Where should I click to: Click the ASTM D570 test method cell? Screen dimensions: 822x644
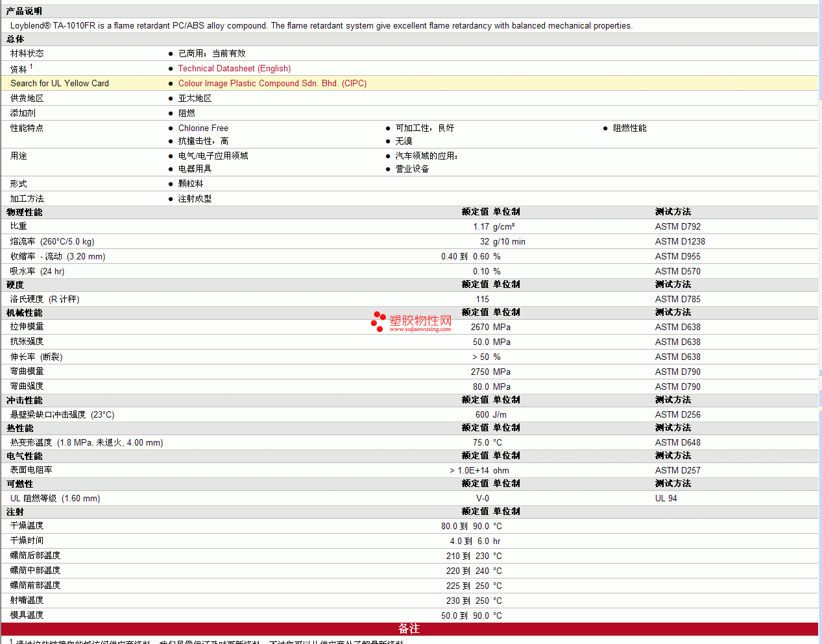678,271
